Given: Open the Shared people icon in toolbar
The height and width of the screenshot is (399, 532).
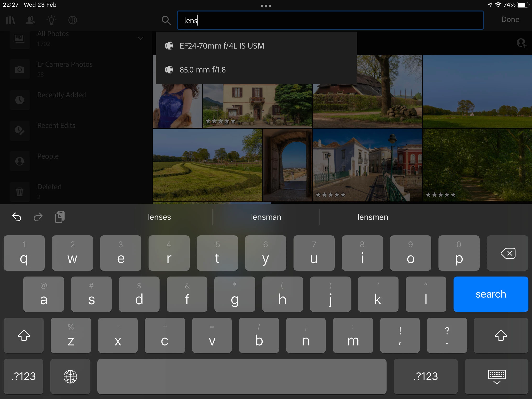Looking at the screenshot, I should pos(30,20).
